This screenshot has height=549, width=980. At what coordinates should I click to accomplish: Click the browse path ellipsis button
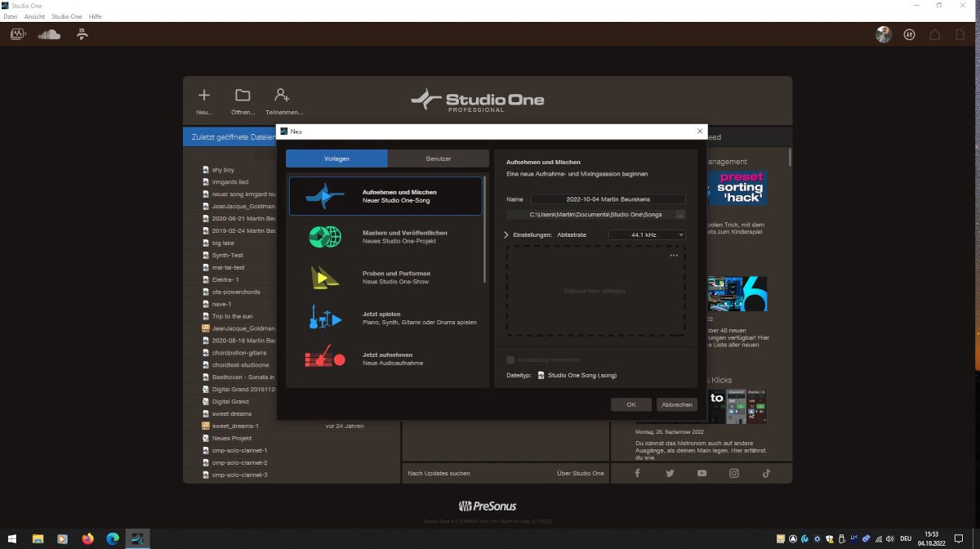pyautogui.click(x=679, y=215)
